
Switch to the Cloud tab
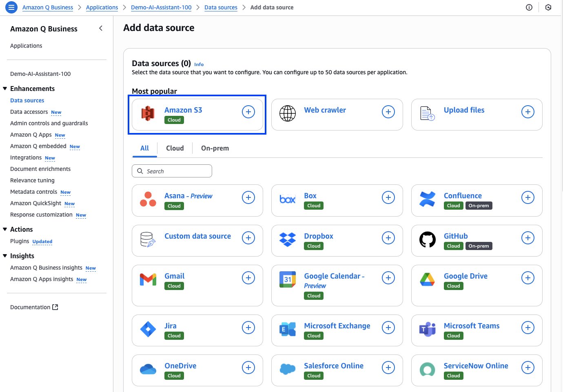click(175, 148)
